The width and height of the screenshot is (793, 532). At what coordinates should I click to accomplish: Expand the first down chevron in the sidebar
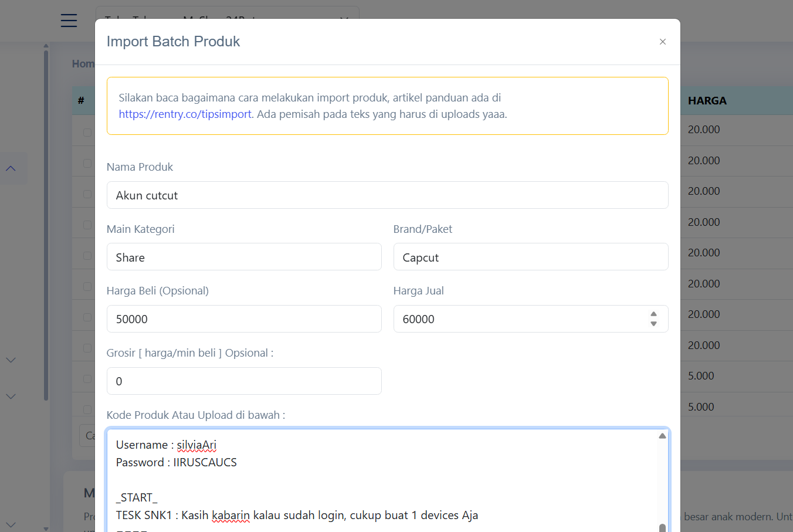(x=11, y=360)
